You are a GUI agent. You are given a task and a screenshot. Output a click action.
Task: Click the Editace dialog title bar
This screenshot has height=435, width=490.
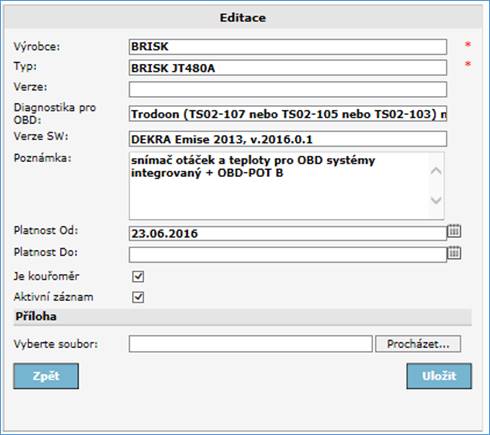point(243,17)
